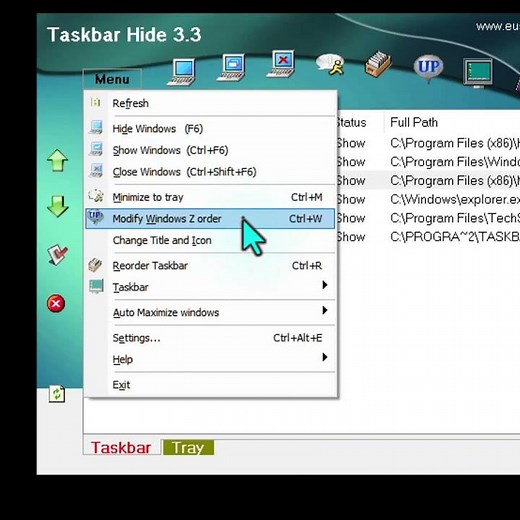This screenshot has height=520, width=520.
Task: Expand the Taskbar submenu
Action: [x=211, y=287]
